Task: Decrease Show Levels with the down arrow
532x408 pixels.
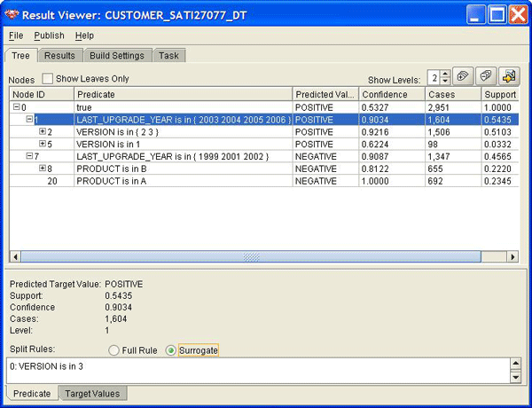Action: [445, 82]
